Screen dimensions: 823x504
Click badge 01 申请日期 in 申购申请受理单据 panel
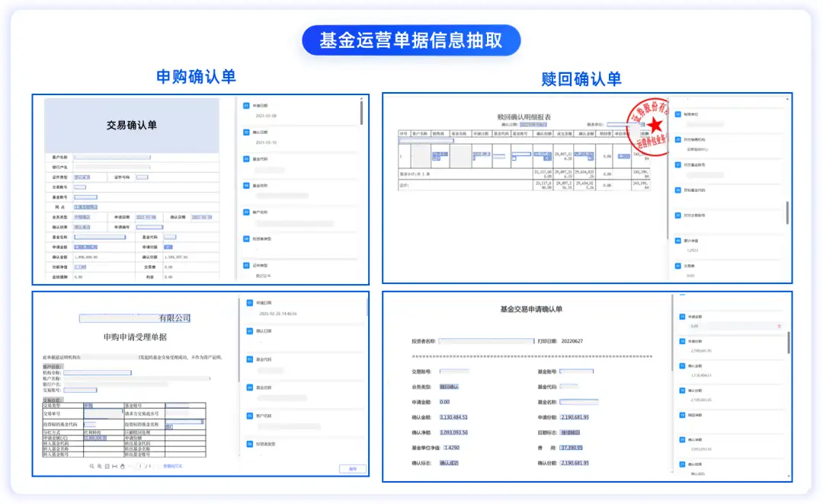250,303
